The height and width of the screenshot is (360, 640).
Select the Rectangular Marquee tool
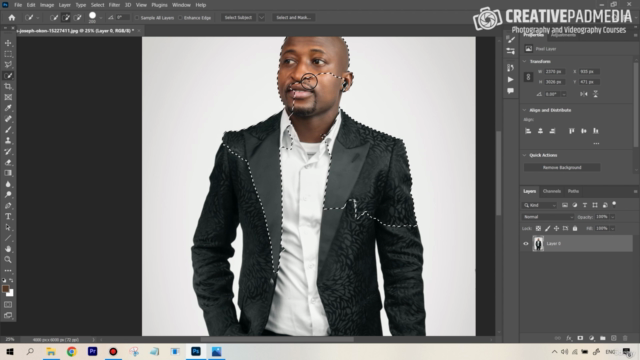[x=8, y=54]
